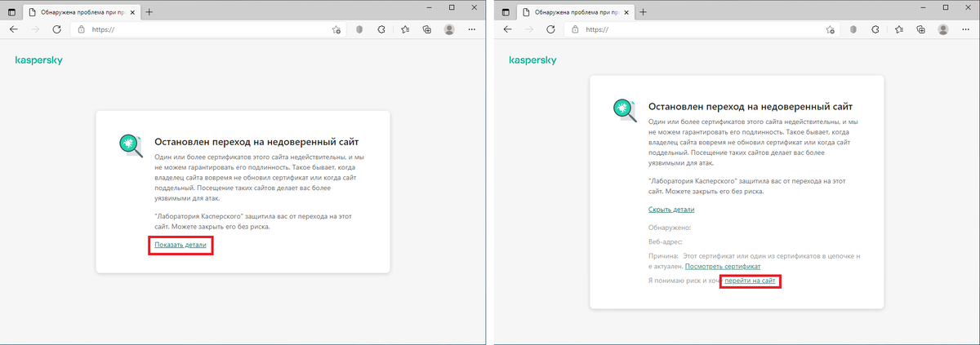Open Settings and more in left window
The width and height of the screenshot is (980, 345).
tap(472, 29)
